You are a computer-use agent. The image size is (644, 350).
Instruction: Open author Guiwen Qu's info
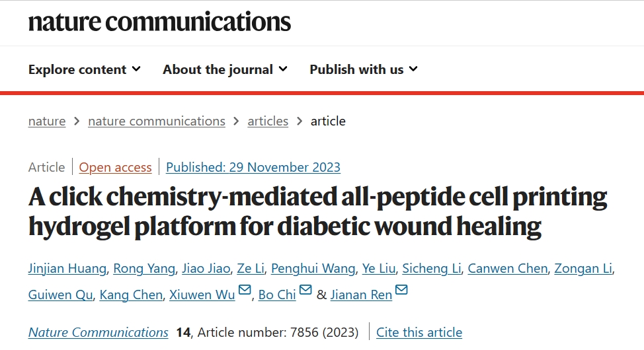(60, 295)
